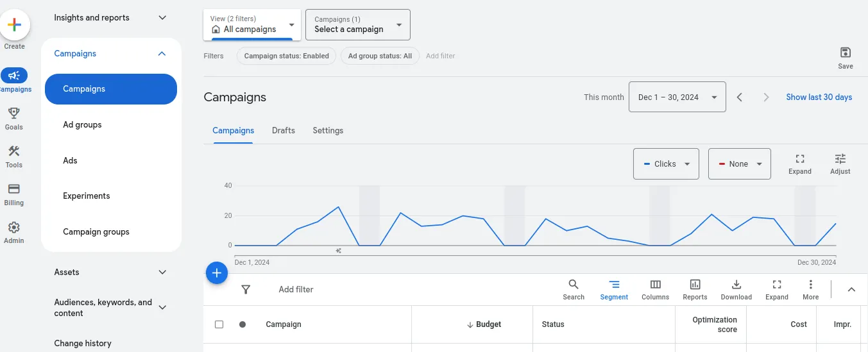Click Show last 30 days link
The width and height of the screenshot is (868, 352).
pos(819,97)
